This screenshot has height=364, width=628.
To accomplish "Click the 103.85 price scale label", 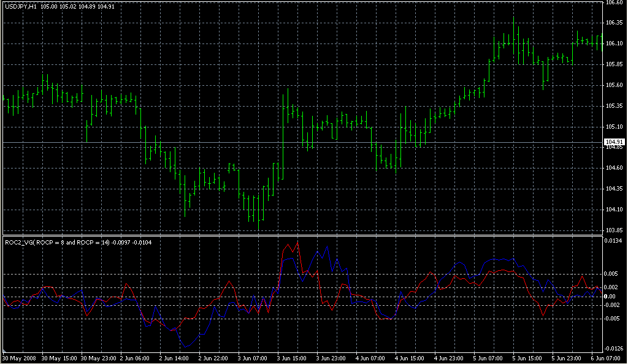I will [x=614, y=230].
